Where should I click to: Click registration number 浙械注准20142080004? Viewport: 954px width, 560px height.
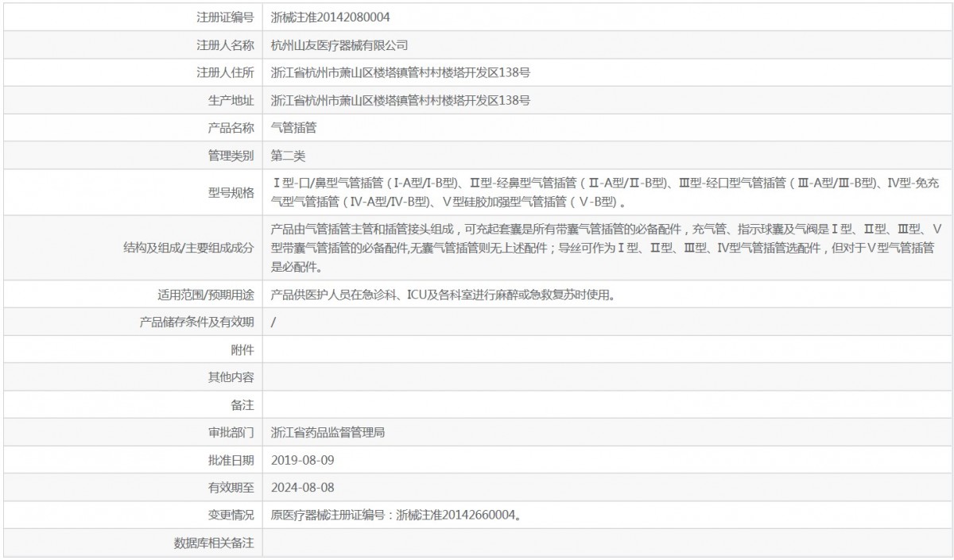(x=330, y=17)
